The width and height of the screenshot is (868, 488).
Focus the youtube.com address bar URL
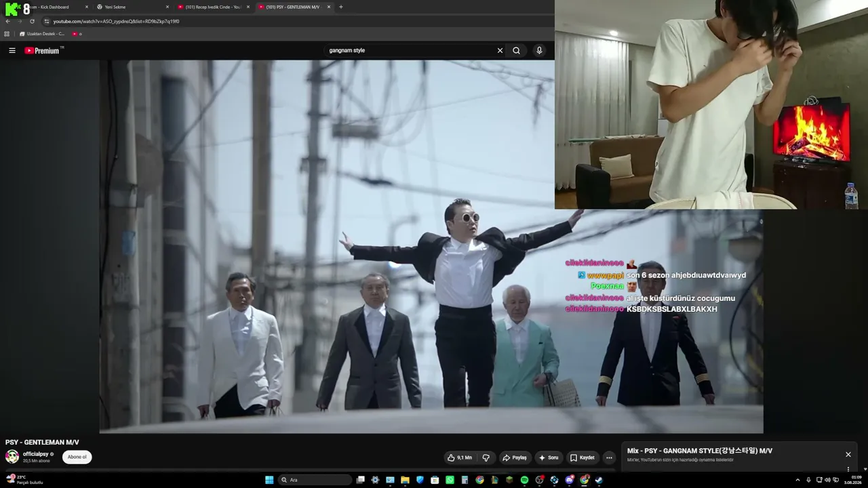pos(117,21)
